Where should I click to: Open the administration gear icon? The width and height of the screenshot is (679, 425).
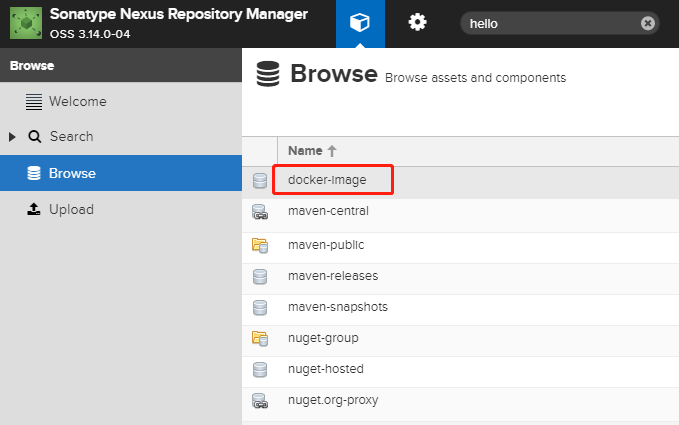click(417, 22)
